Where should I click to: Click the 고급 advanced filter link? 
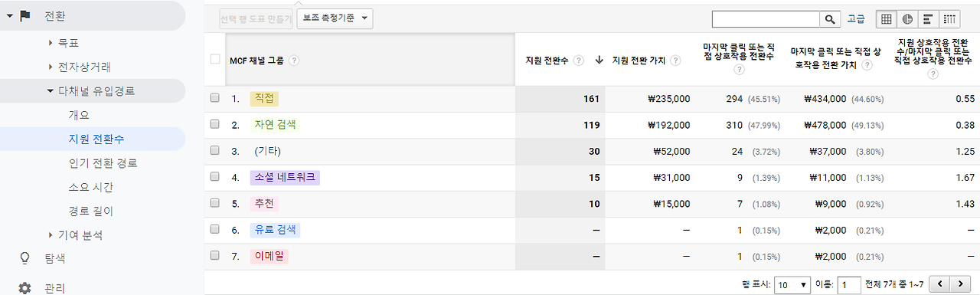(x=857, y=18)
